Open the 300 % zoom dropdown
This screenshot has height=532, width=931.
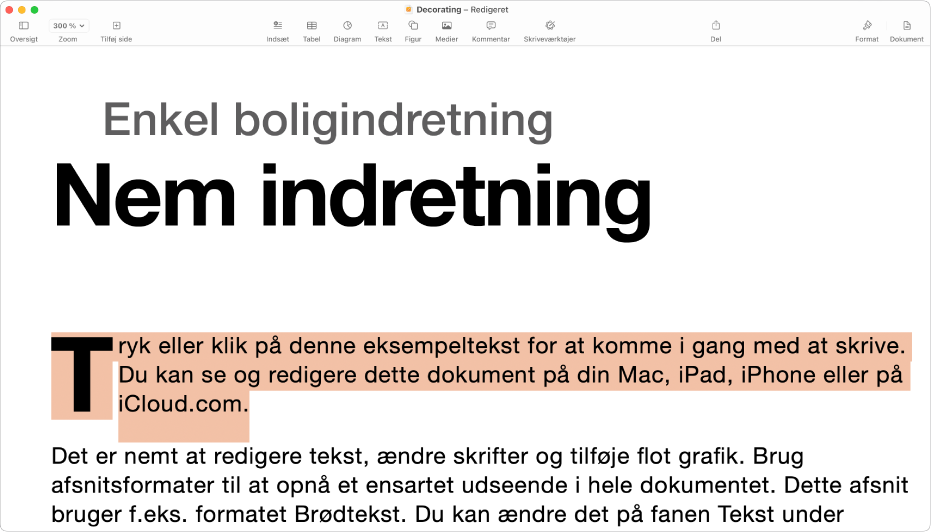point(69,26)
